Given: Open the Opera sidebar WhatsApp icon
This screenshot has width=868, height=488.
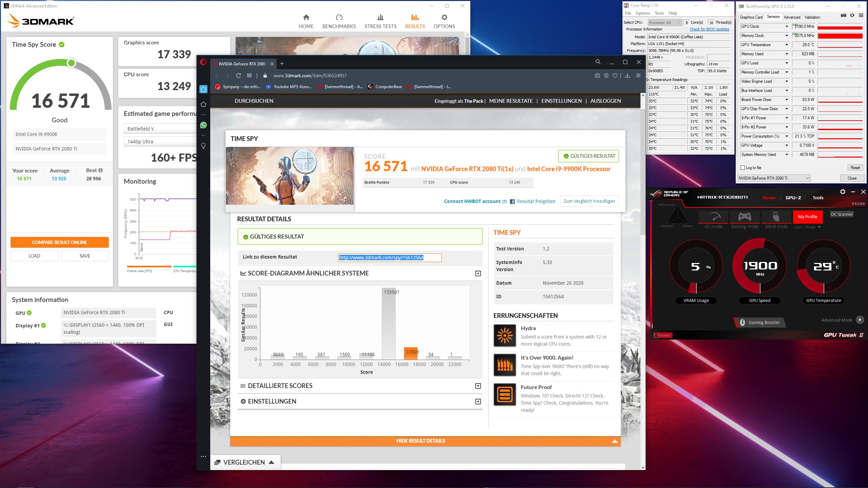Looking at the screenshot, I should (203, 125).
